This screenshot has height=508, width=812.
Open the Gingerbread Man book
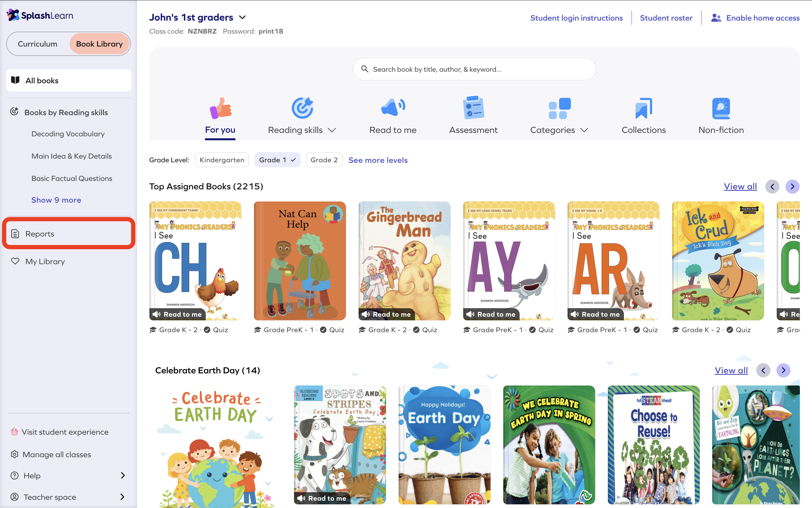pos(404,261)
